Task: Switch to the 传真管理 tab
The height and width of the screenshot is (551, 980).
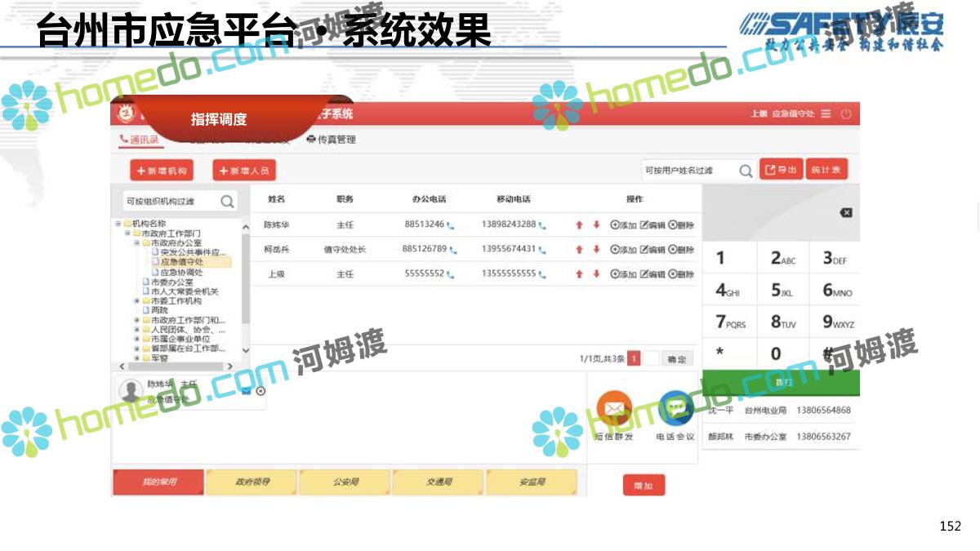Action: coord(332,140)
